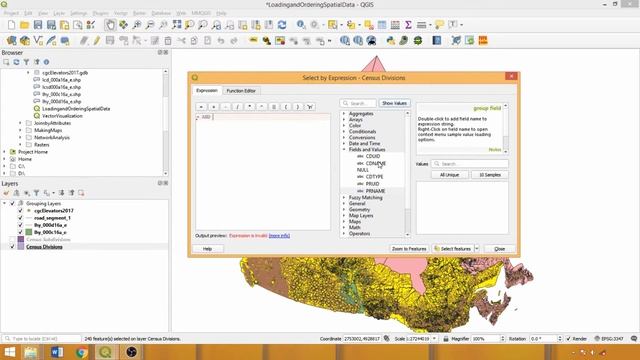640x360 pixels.
Task: Click the Remove Layer icon in Layers panel
Action: point(81,193)
